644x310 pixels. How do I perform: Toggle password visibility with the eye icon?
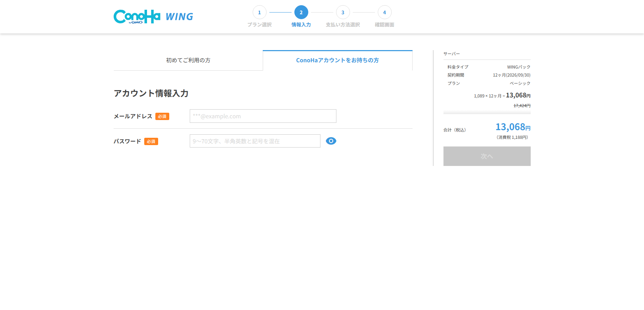click(x=331, y=141)
